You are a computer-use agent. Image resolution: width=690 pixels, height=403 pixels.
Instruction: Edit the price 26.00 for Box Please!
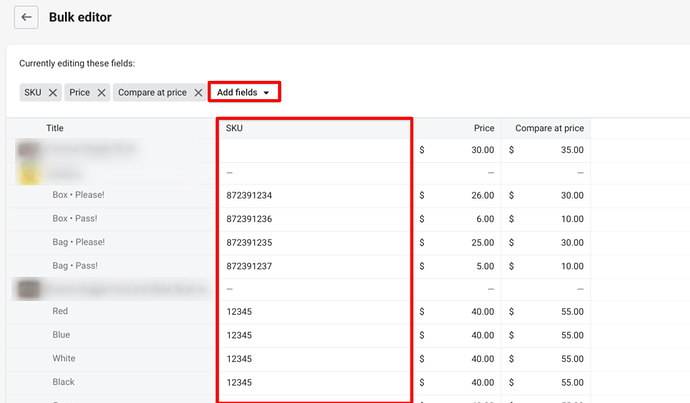tap(457, 195)
